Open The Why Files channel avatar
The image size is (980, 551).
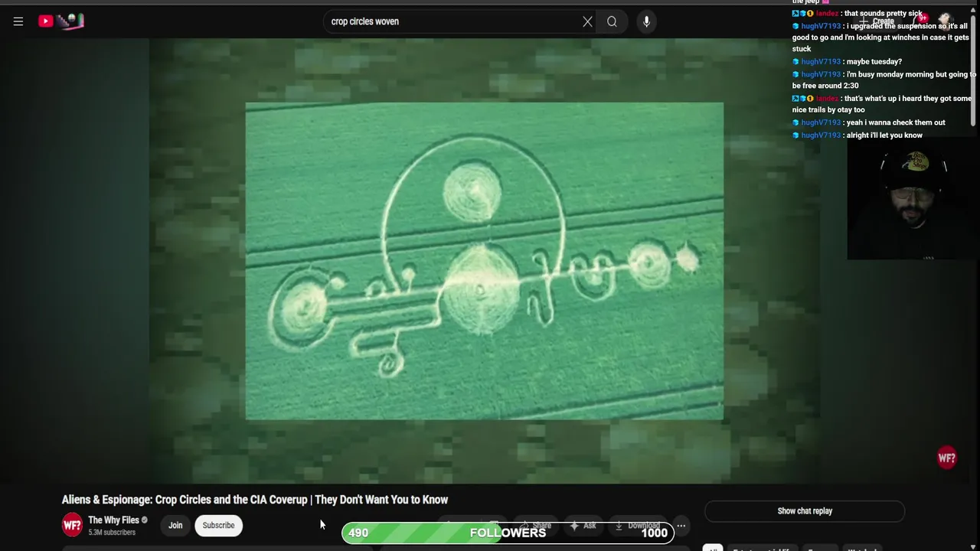click(72, 525)
